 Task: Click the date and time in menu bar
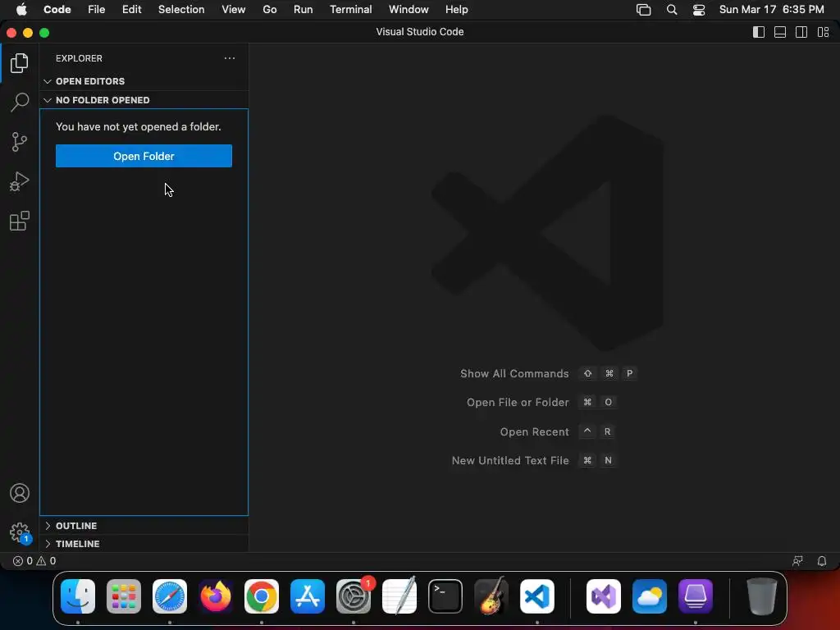[x=771, y=10]
